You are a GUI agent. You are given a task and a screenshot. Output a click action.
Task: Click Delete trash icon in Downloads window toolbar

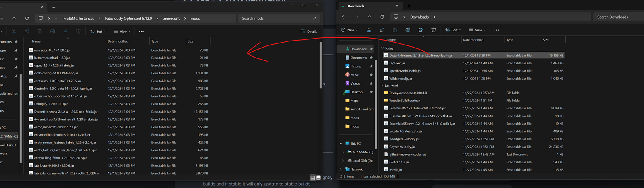pyautogui.click(x=433, y=30)
